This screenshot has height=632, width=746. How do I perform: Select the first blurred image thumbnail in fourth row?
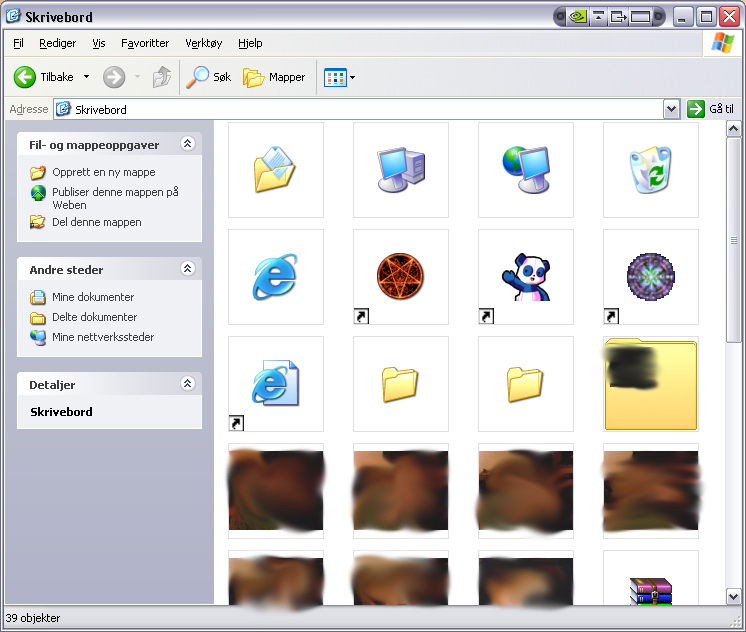(x=275, y=490)
